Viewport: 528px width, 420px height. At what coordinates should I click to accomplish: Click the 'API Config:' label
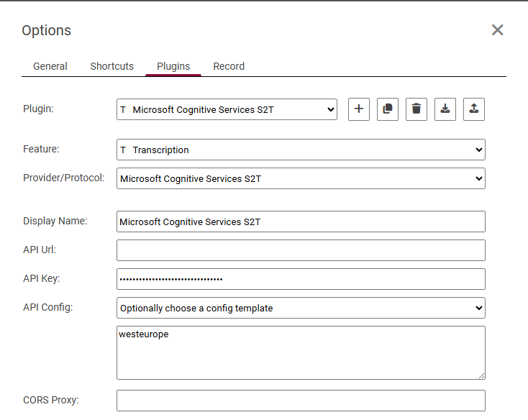tap(47, 307)
